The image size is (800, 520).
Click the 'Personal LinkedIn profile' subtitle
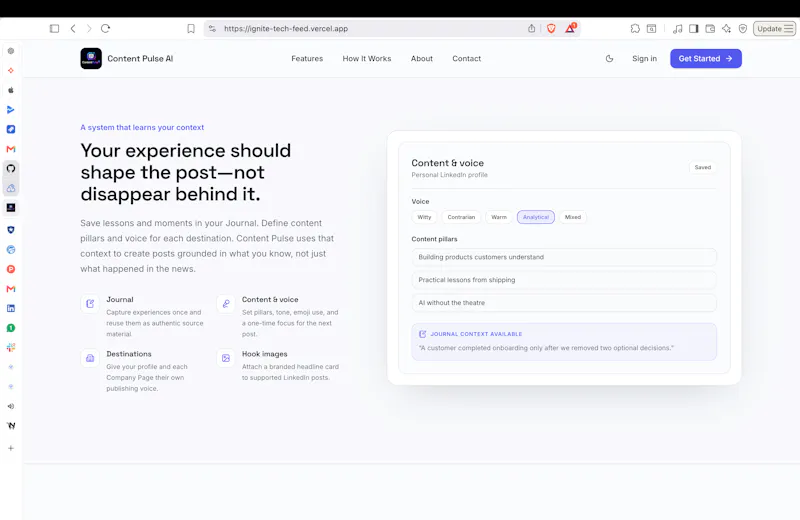449,175
